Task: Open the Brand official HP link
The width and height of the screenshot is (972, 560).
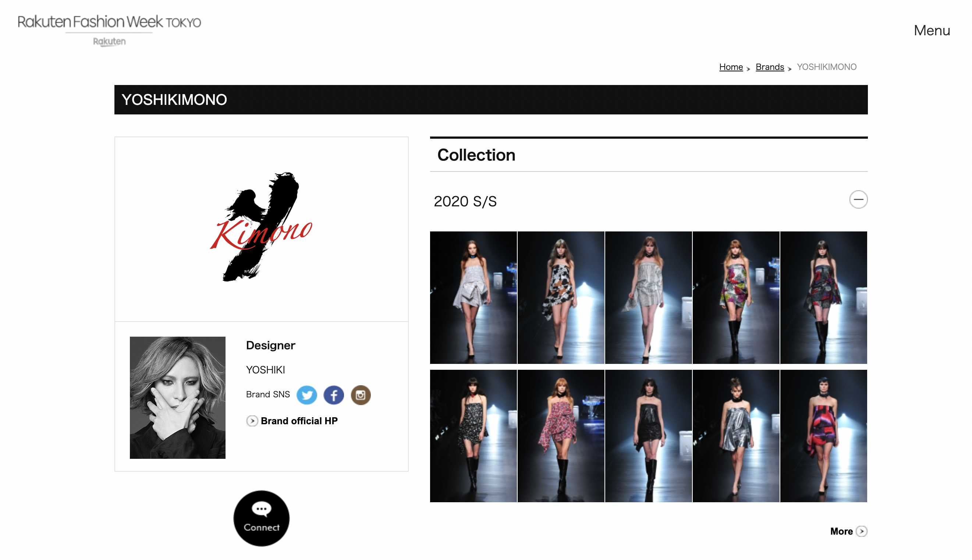Action: (x=299, y=421)
